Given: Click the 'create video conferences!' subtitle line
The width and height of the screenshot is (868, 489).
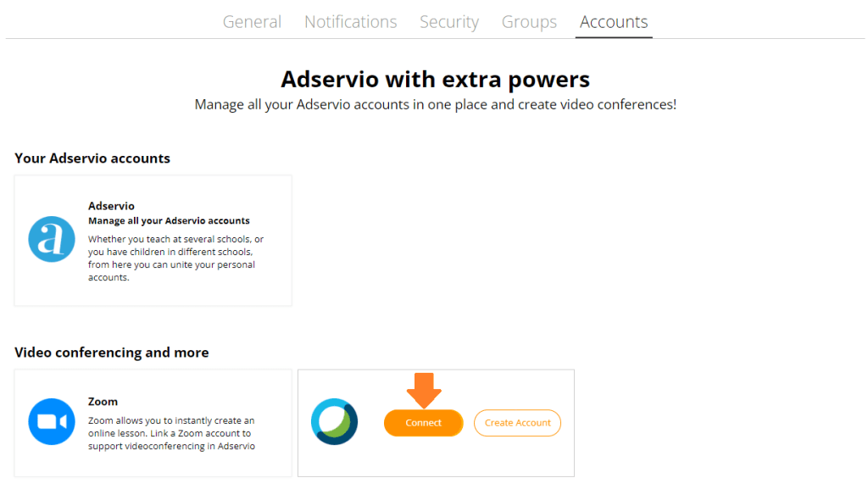Looking at the screenshot, I should 435,104.
